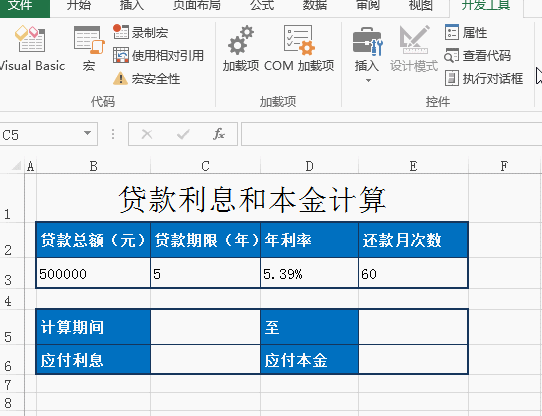The width and height of the screenshot is (542, 416).
Task: Select empty cell C5 next to 计算期间
Action: [x=205, y=327]
